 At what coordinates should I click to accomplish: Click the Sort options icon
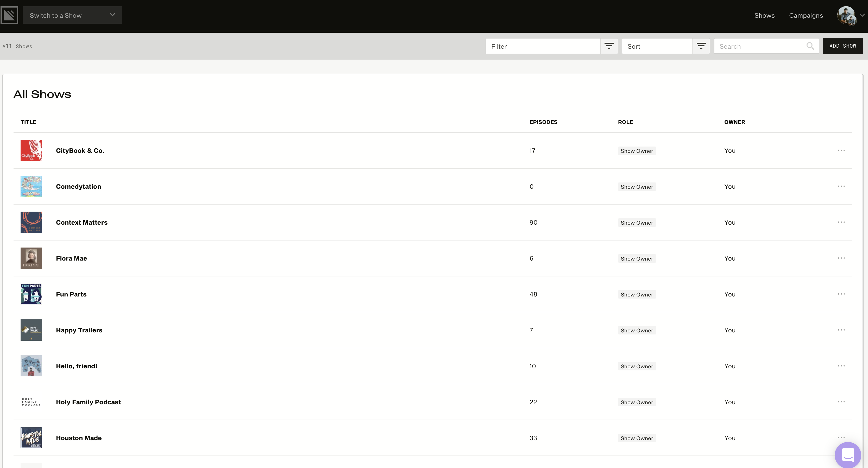701,46
